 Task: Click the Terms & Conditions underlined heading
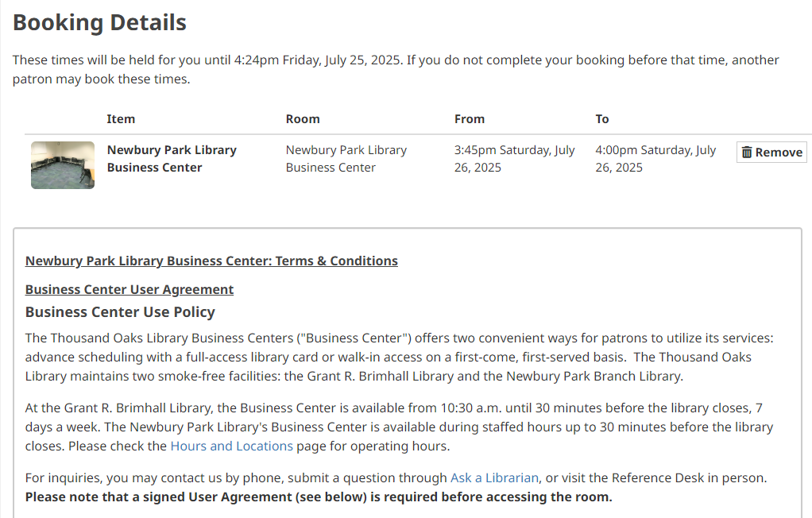(211, 261)
